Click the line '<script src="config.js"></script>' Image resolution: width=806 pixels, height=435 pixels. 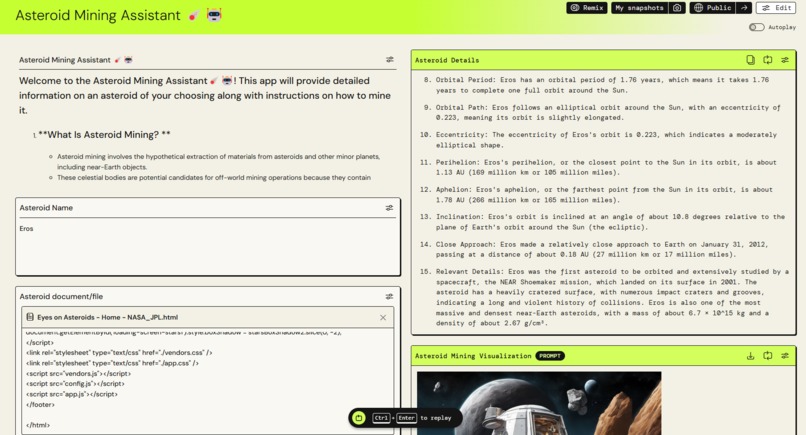(x=75, y=384)
